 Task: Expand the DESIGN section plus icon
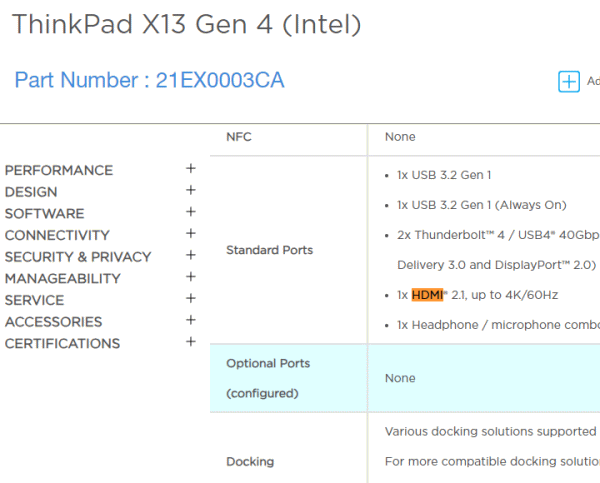click(191, 190)
